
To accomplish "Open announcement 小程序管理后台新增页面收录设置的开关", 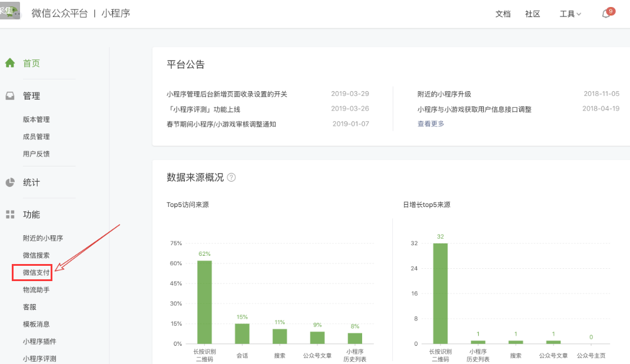I will [x=227, y=94].
